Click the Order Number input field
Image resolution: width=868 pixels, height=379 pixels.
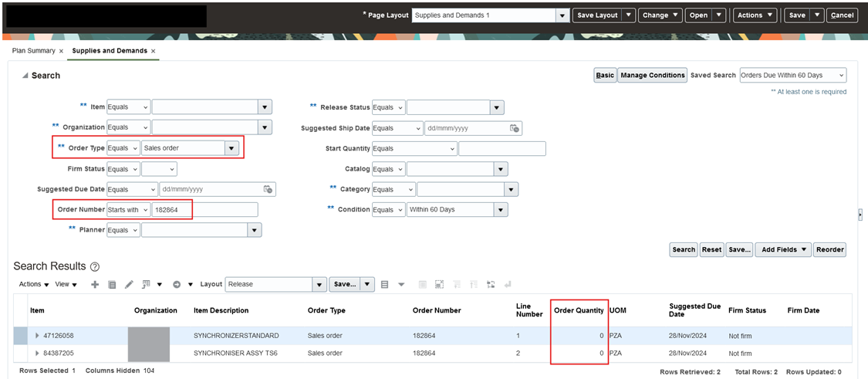pos(204,209)
